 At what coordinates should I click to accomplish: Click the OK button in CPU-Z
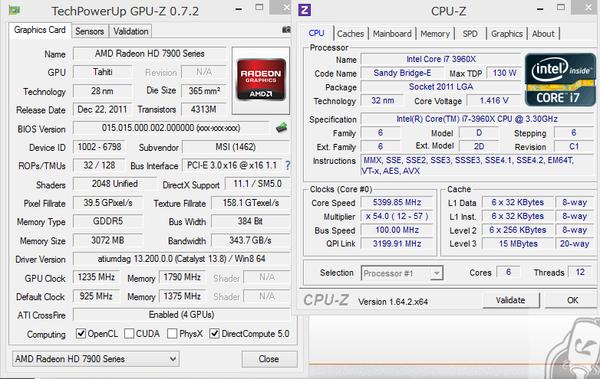572,300
